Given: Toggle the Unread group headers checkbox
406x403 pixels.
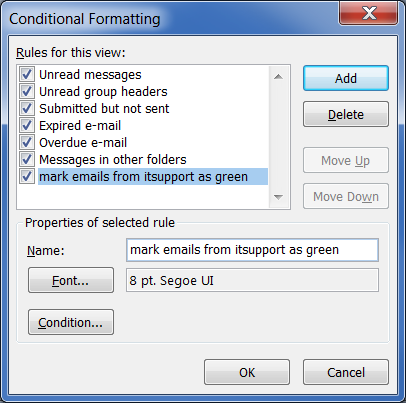Looking at the screenshot, I should tap(27, 91).
